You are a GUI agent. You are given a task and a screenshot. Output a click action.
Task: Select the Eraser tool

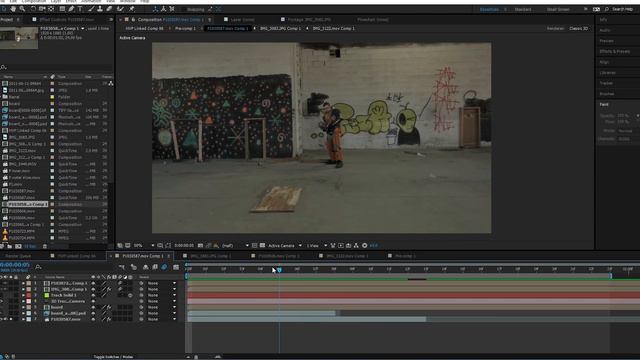(109, 9)
